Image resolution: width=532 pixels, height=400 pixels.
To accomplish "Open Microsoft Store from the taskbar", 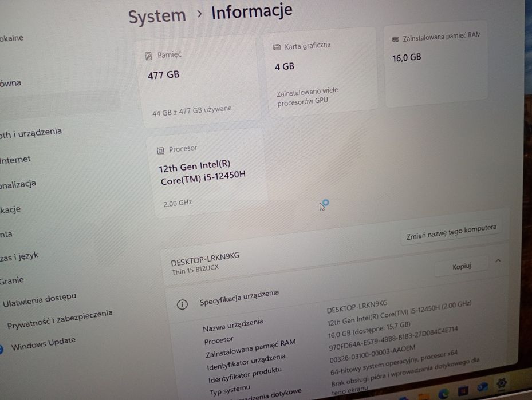I will tap(463, 391).
